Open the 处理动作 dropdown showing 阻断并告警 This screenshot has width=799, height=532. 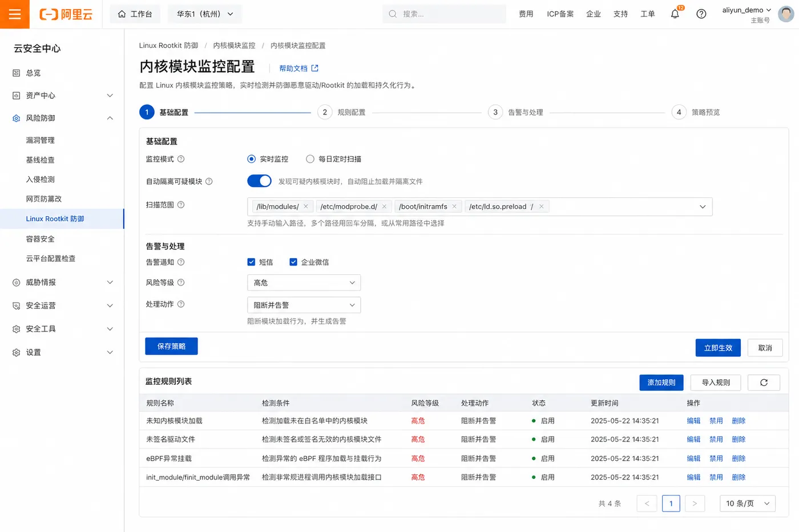pos(304,305)
